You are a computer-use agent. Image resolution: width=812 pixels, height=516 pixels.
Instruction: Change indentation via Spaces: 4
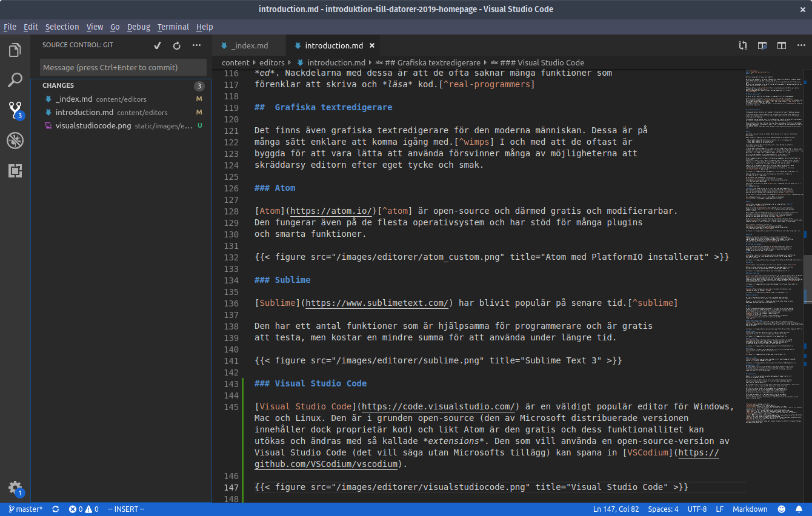pos(663,509)
